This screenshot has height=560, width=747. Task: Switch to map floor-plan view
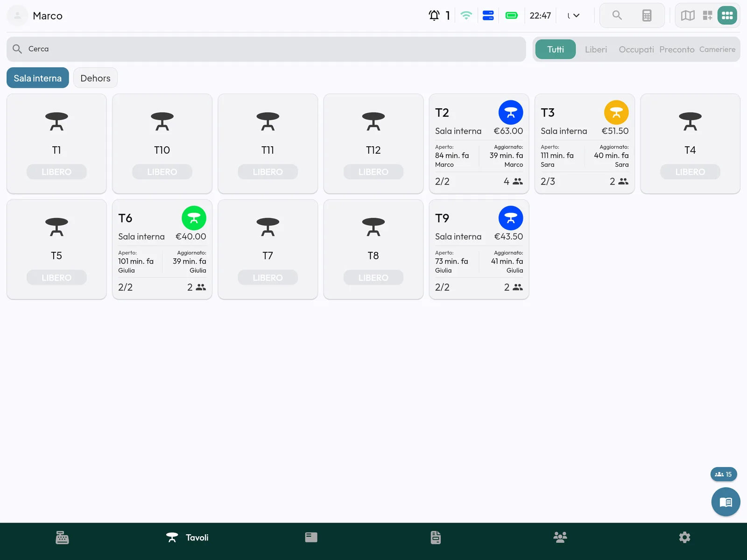[688, 15]
